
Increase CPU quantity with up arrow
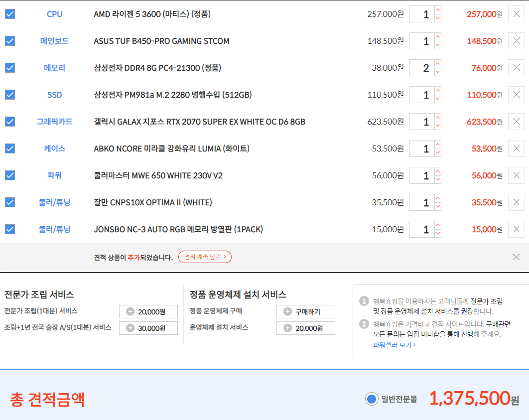tap(437, 10)
